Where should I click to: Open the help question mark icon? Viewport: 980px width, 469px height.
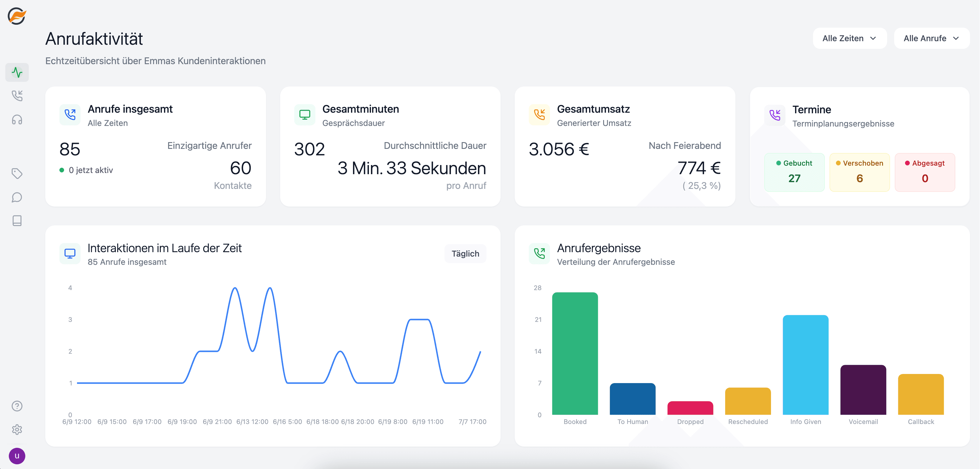click(17, 406)
